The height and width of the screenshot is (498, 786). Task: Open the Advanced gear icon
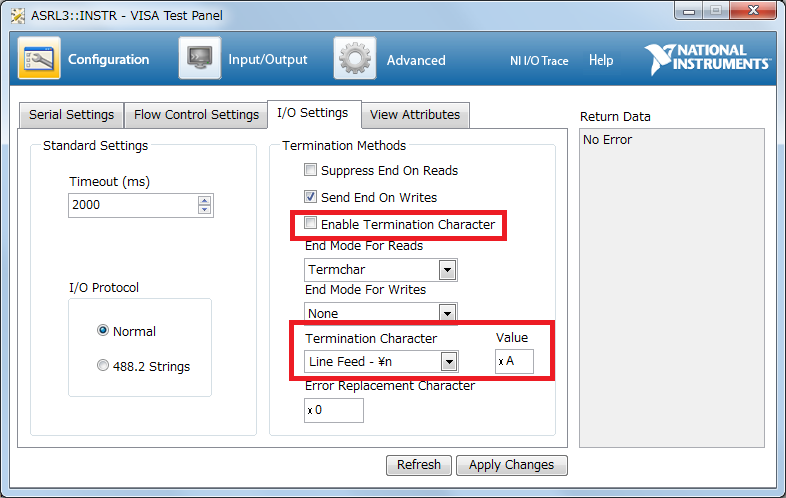click(x=355, y=58)
